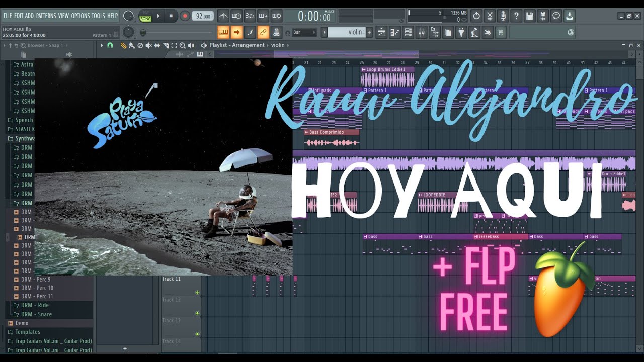
Task: Select the mute tool in Playlist
Action: [x=148, y=45]
